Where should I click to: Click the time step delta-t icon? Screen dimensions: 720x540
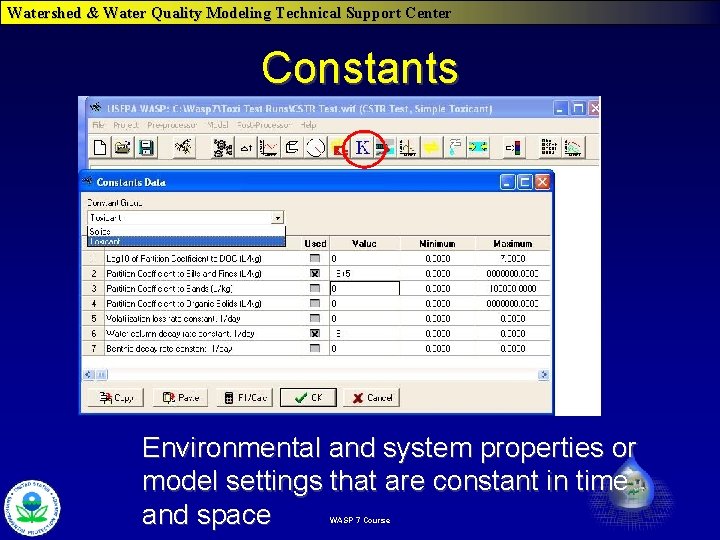point(246,147)
